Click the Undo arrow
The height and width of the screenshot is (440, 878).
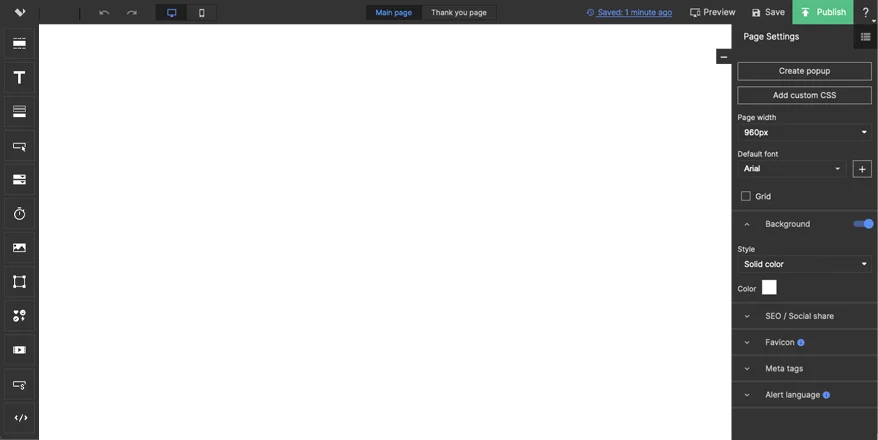104,13
